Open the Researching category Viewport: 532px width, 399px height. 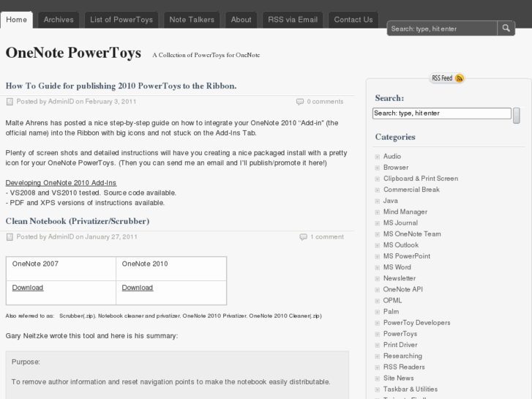402,356
